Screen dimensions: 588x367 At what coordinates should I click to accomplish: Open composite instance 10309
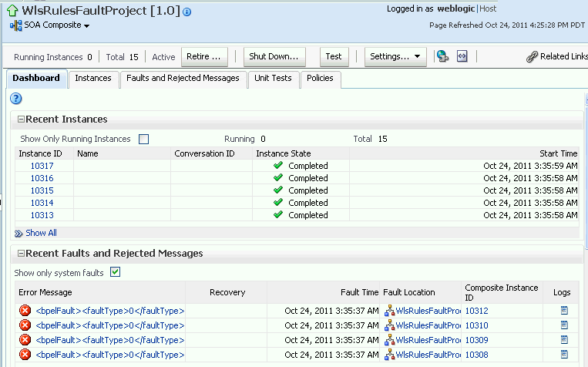476,340
